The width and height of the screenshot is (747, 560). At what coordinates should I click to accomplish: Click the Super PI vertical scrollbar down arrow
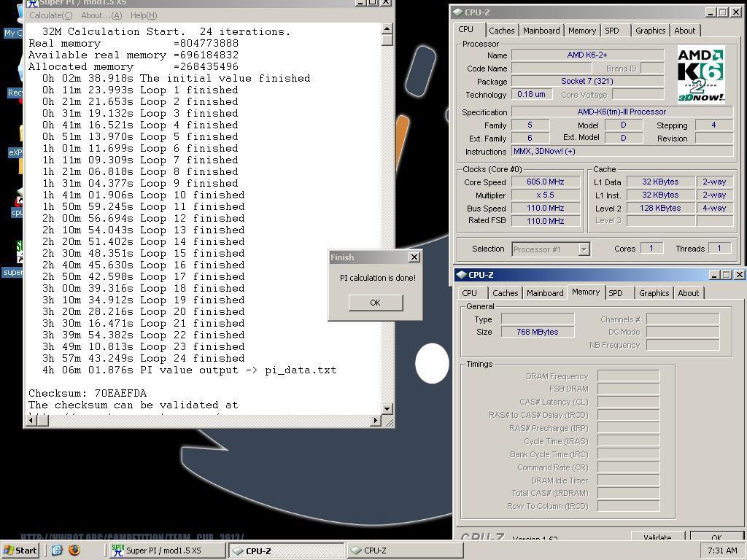tap(387, 409)
